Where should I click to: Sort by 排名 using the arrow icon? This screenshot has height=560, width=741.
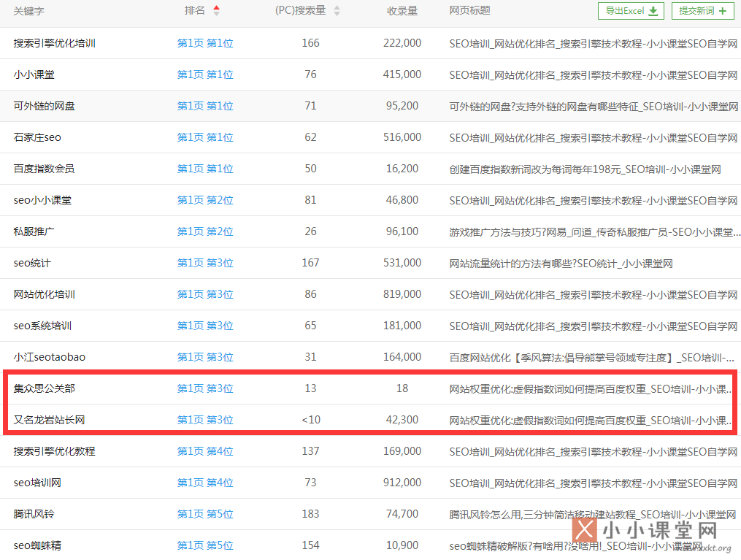(216, 10)
